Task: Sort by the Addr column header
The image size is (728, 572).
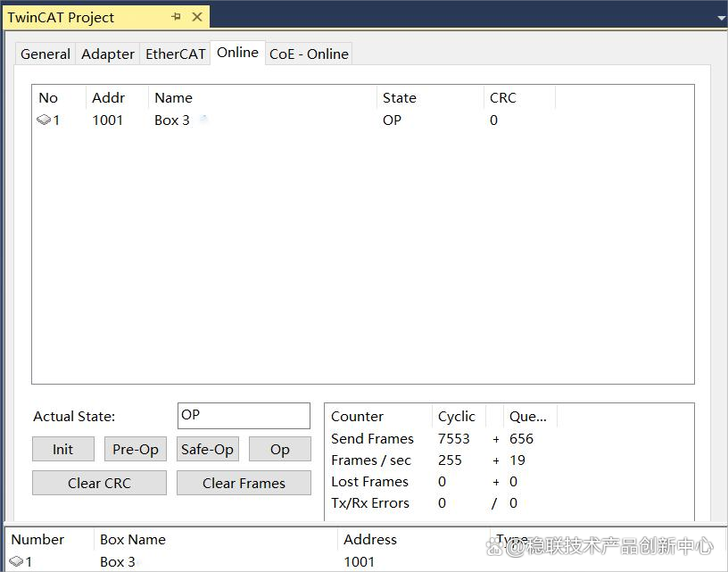Action: coord(117,97)
